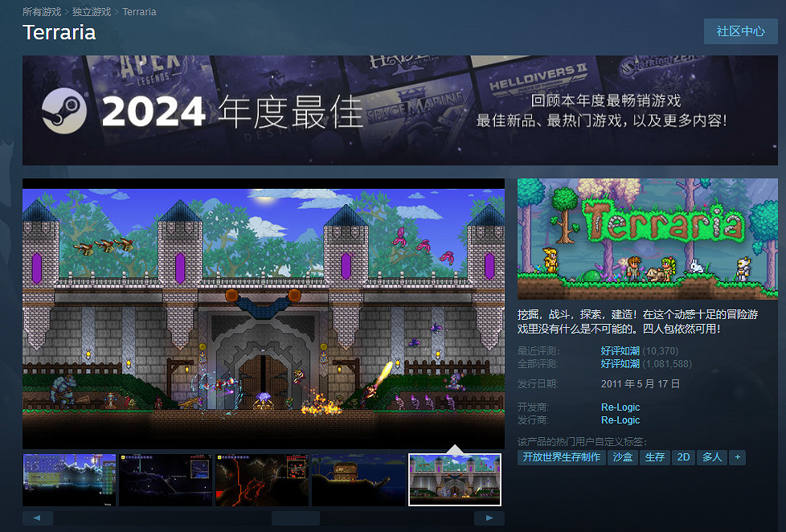786x532 pixels.
Task: Select the 沙盒 tag
Action: (623, 457)
